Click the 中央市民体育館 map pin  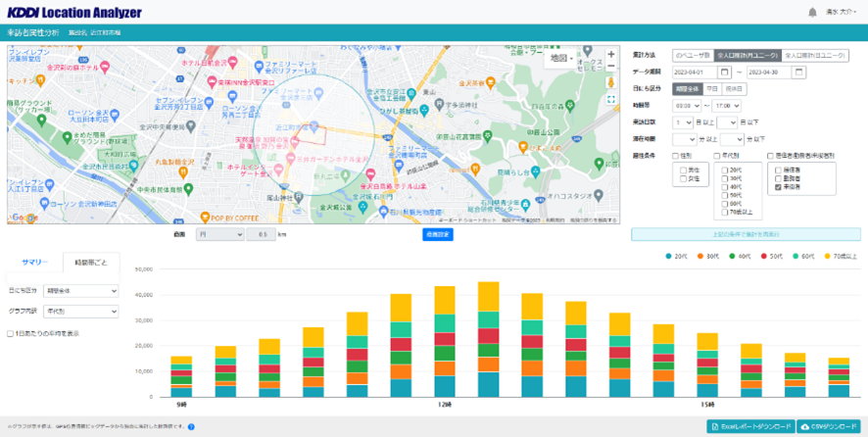point(188,189)
